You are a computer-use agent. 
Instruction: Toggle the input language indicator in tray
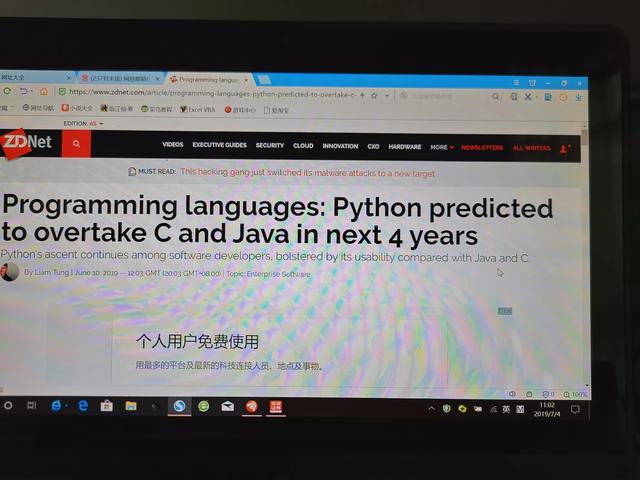[x=506, y=409]
